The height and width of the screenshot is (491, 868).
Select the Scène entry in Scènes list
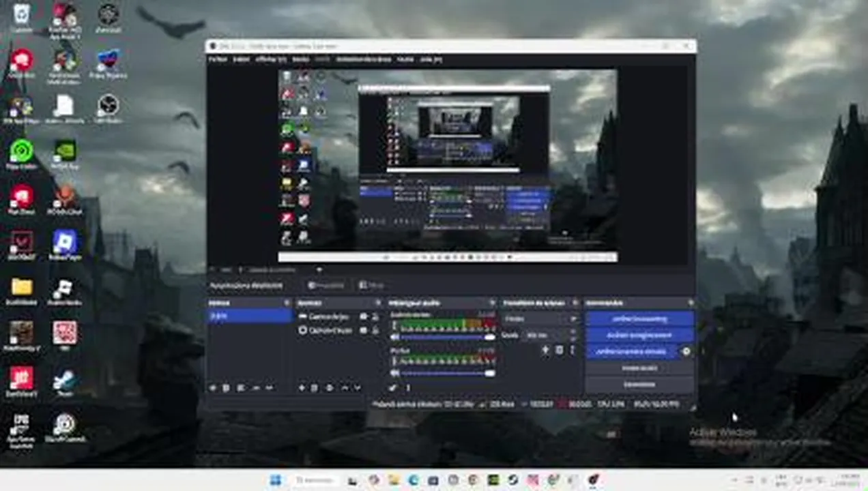(250, 316)
